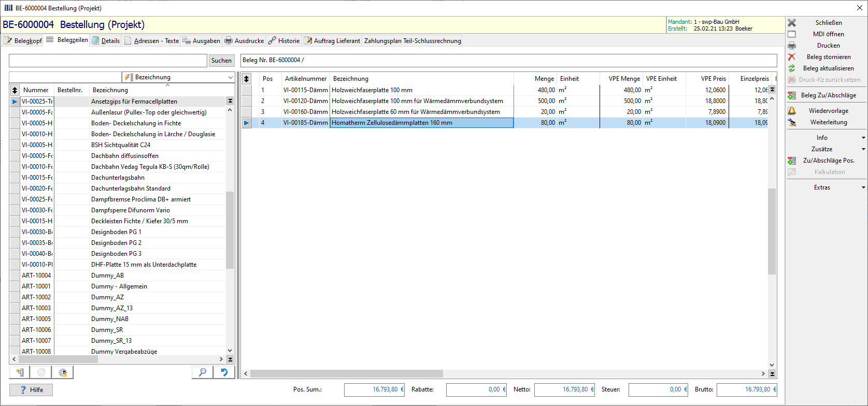The image size is (868, 406).
Task: Click the jump-to-last arrow in order lines grid
Action: (772, 373)
